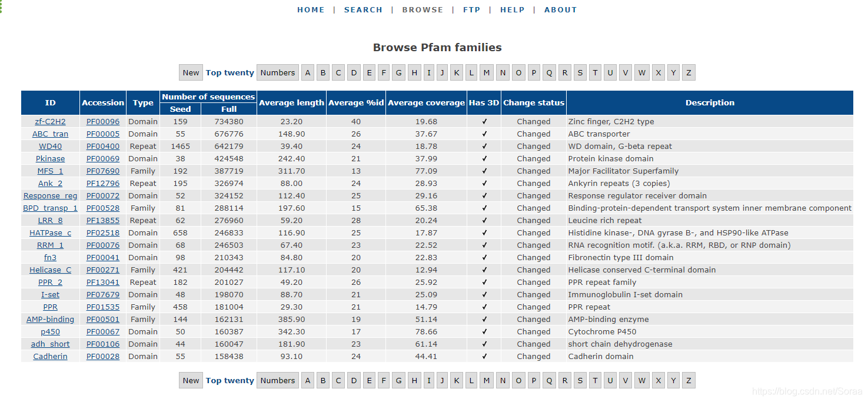Click the top Numbers button
The height and width of the screenshot is (402, 868).
pyautogui.click(x=278, y=72)
